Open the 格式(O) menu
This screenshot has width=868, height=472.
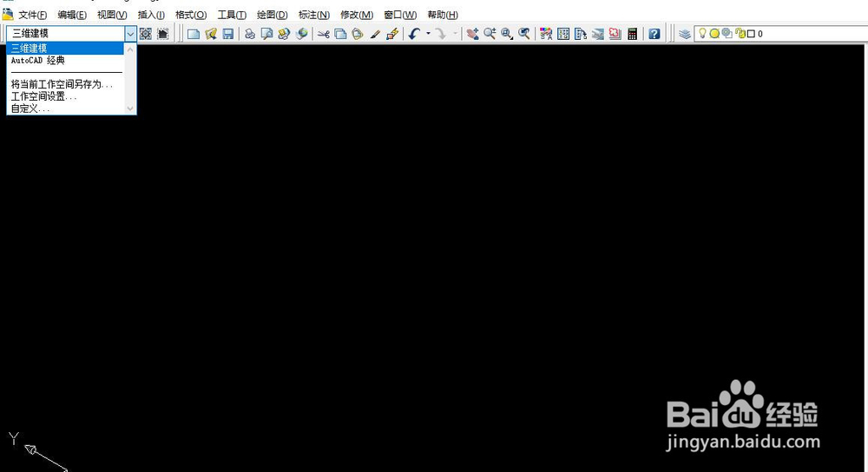click(191, 15)
